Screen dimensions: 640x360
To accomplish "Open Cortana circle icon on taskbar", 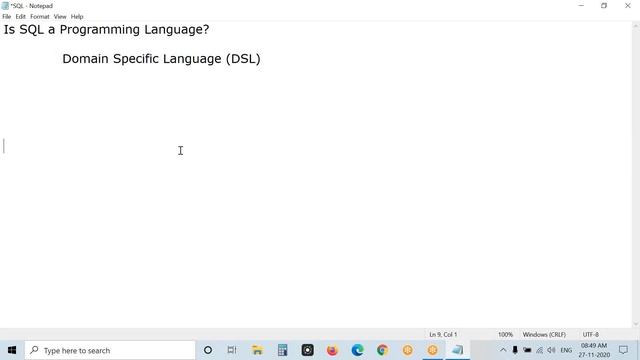I will tap(208, 350).
